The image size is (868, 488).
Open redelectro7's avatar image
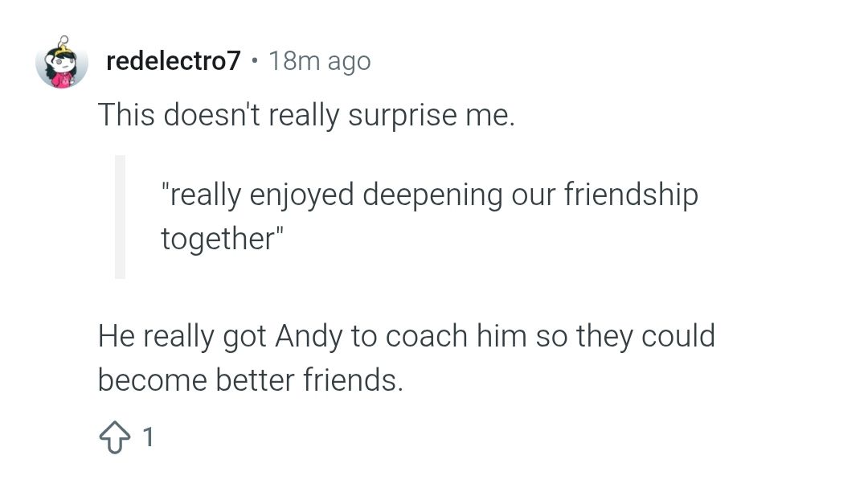click(62, 62)
